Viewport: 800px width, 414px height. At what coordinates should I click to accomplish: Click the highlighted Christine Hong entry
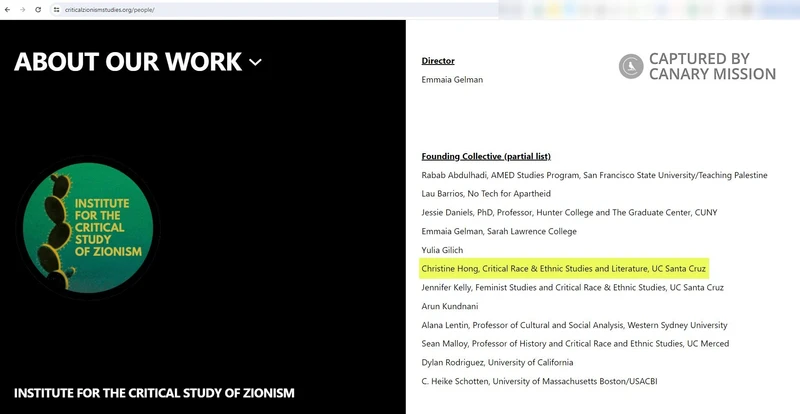tap(565, 269)
